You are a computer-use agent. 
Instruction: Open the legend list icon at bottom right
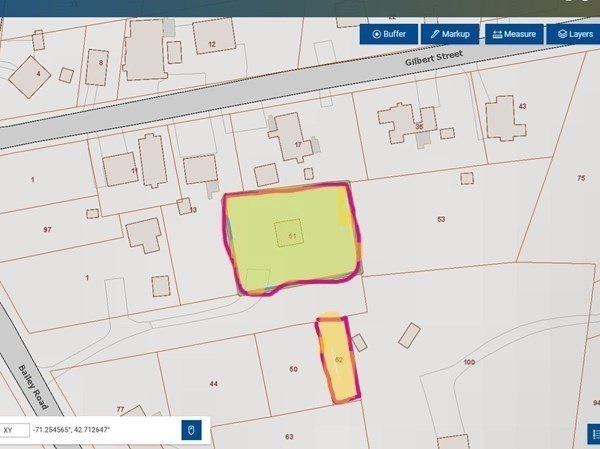594,433
